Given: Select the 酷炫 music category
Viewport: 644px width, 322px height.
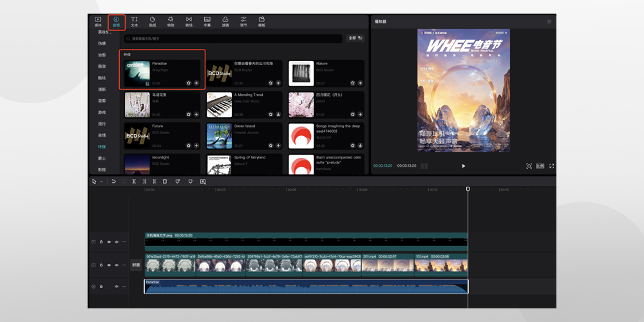Looking at the screenshot, I should (102, 78).
